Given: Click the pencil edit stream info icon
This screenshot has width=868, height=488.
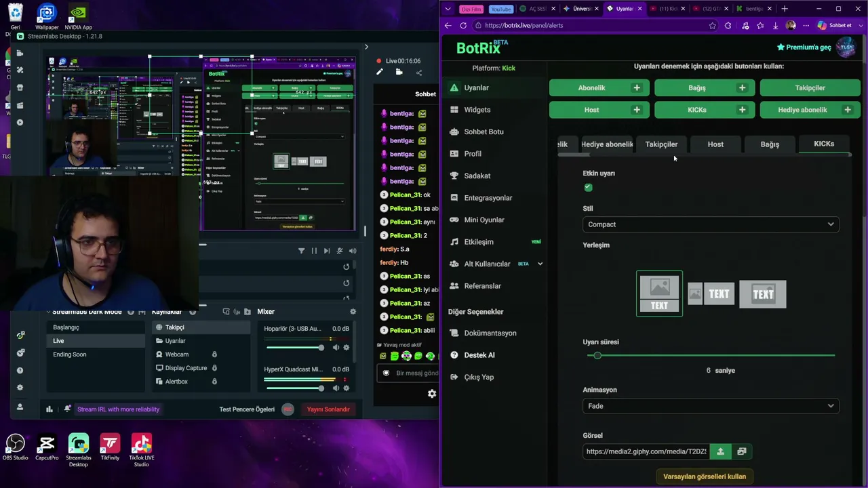Looking at the screenshot, I should (x=380, y=72).
